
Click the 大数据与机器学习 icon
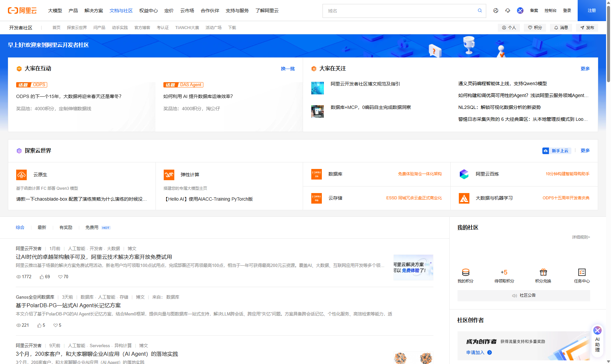[464, 198]
